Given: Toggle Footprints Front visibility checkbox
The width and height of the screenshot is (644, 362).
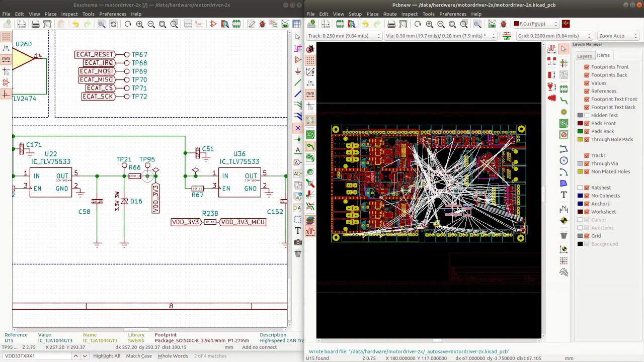Looking at the screenshot, I should point(587,67).
